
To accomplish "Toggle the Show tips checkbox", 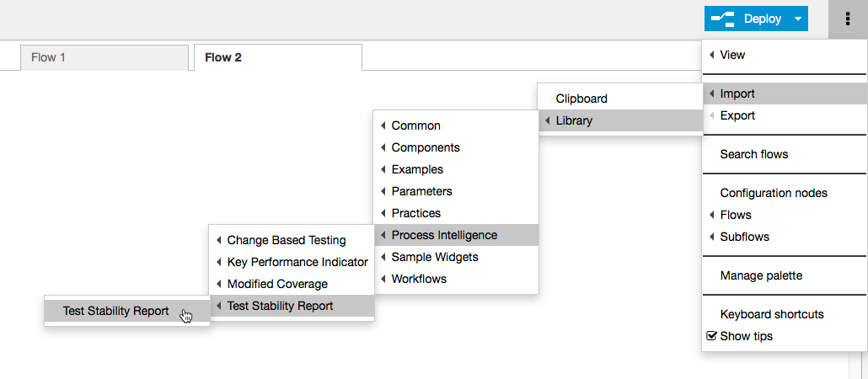I will point(712,336).
